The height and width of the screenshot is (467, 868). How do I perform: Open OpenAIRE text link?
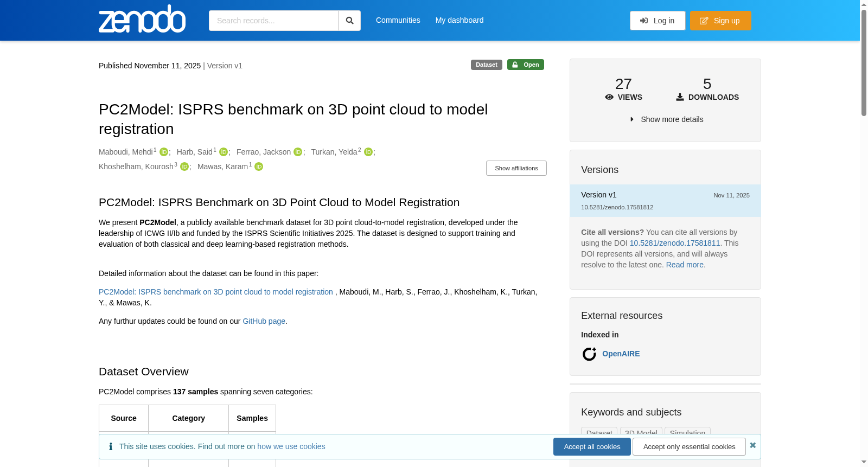[621, 354]
